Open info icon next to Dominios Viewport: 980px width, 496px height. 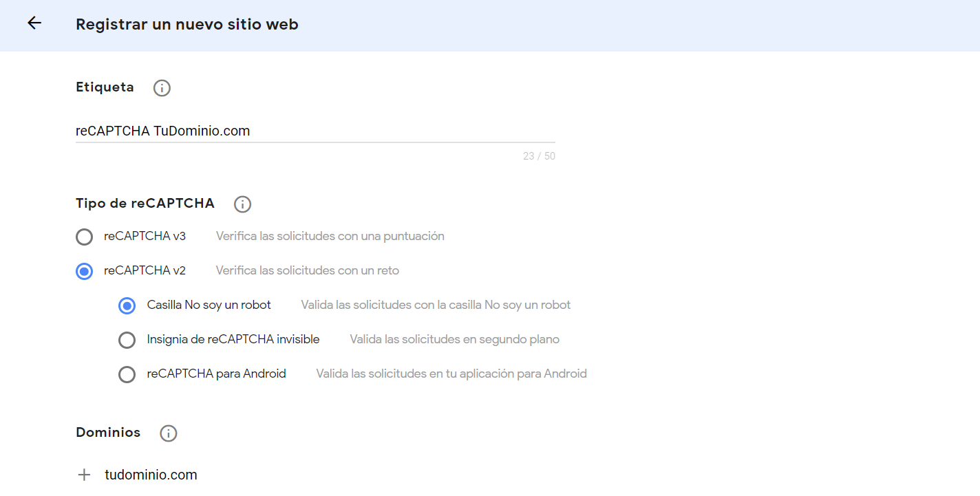click(169, 433)
